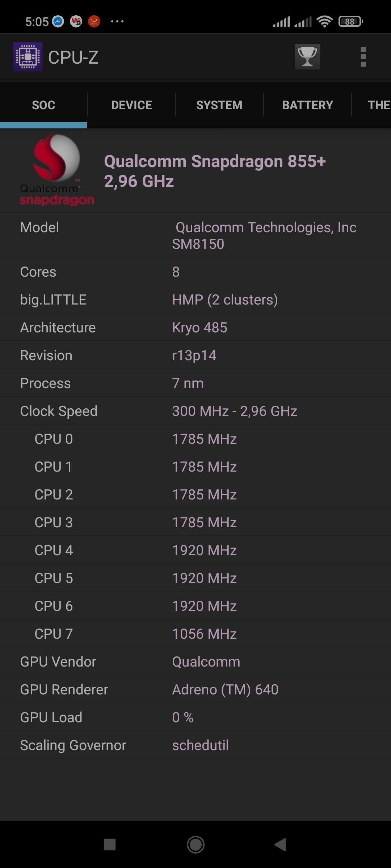Screen dimensions: 391x868
Task: Switch to the DEVICE tab
Action: 131,105
